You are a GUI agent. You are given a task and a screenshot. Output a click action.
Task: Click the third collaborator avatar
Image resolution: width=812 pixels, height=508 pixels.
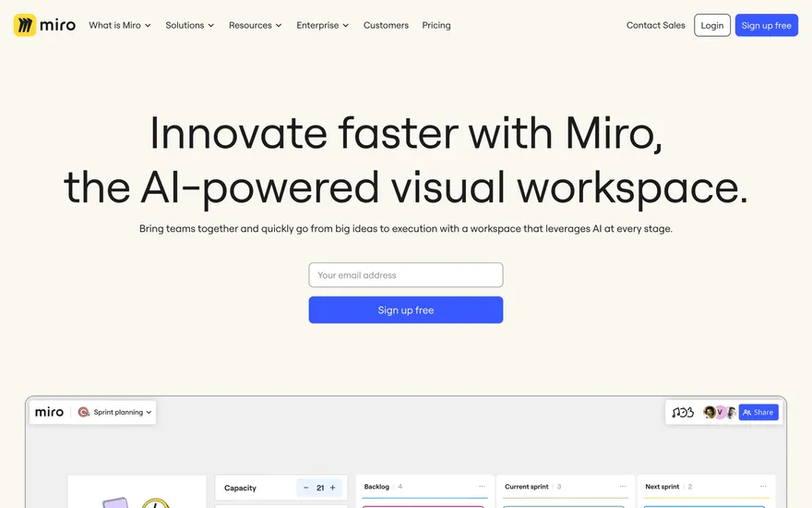point(731,412)
